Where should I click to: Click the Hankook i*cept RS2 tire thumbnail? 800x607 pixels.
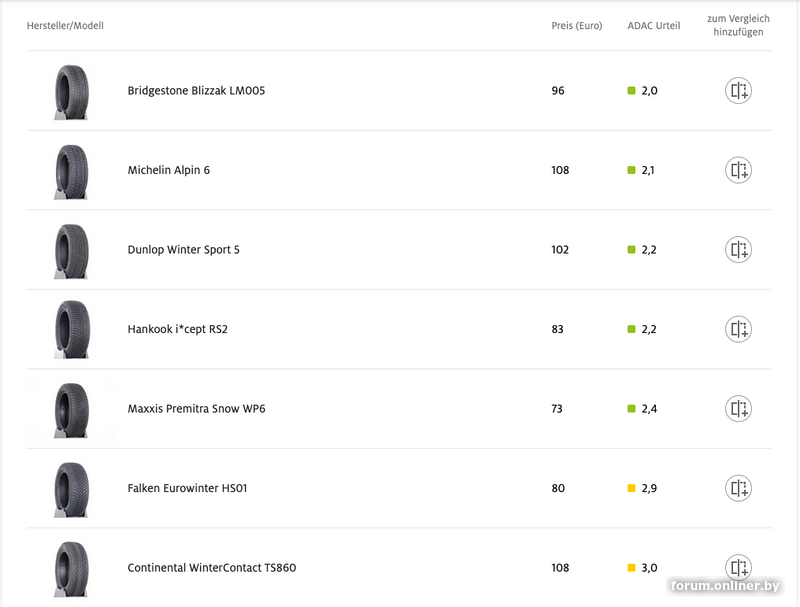coord(71,330)
